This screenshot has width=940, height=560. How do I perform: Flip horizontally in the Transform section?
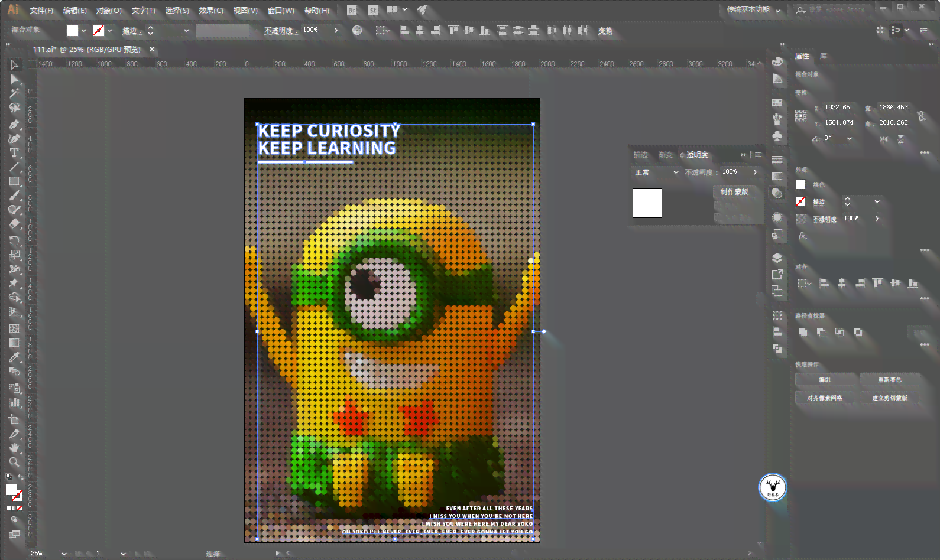(x=884, y=139)
